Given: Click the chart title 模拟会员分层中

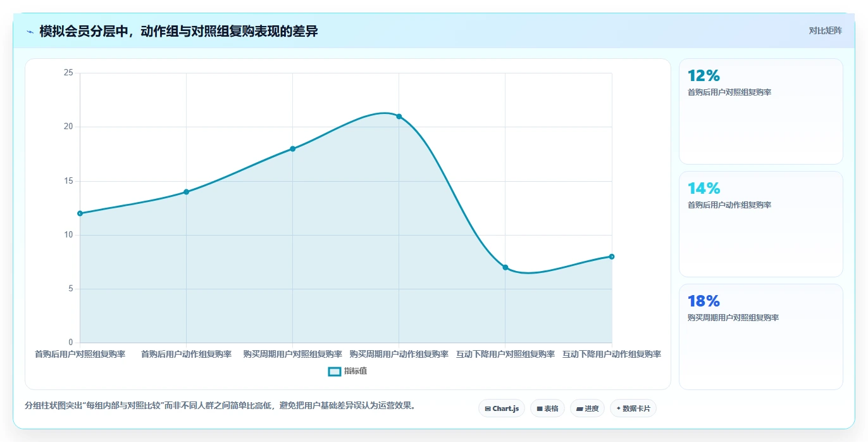Looking at the screenshot, I should [x=178, y=32].
